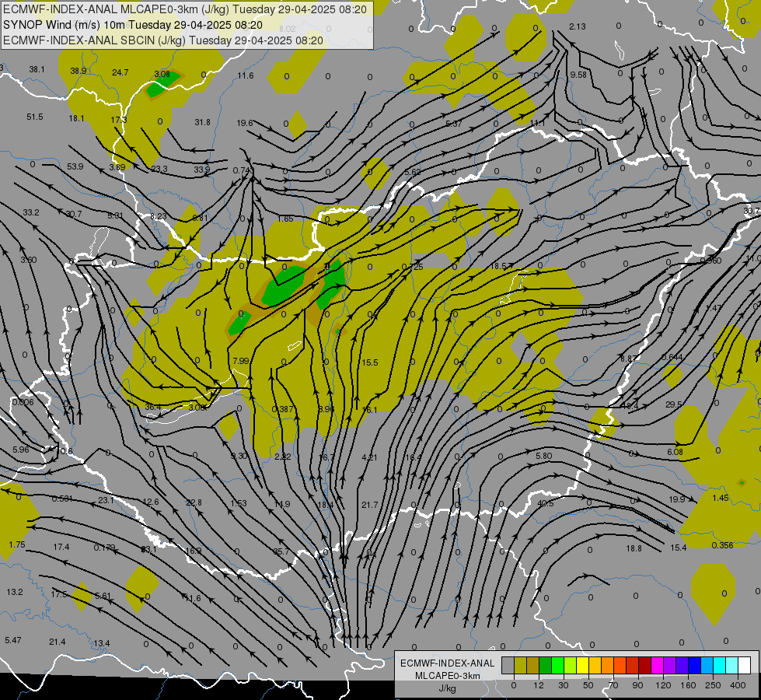Click the map value '4.21'

(370, 457)
